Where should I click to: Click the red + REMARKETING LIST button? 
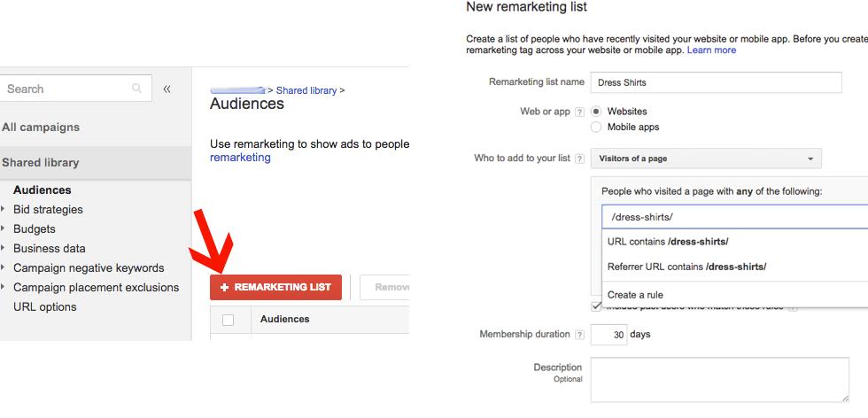pyautogui.click(x=275, y=287)
